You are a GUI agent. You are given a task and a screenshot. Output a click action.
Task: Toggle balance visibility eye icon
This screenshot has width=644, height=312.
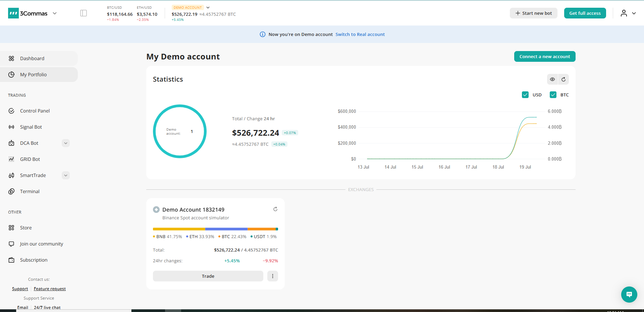(552, 79)
